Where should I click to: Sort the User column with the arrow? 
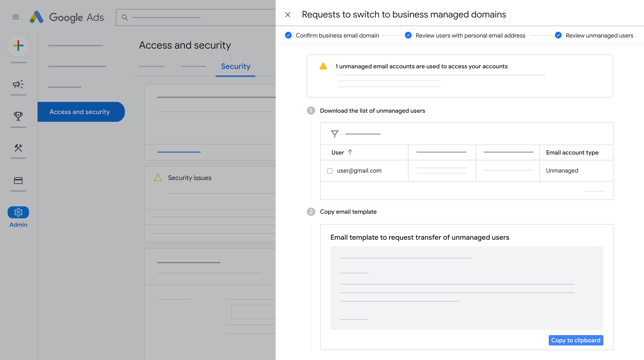click(x=350, y=152)
